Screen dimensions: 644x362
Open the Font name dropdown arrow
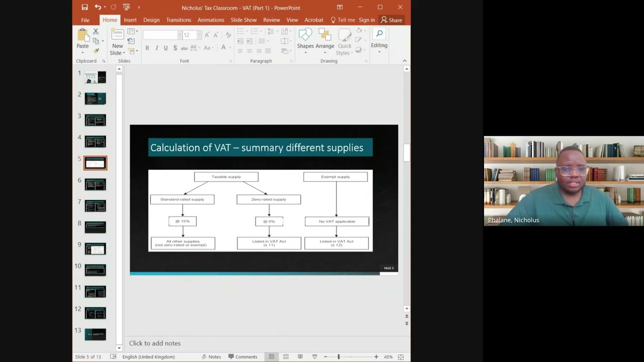pyautogui.click(x=180, y=35)
